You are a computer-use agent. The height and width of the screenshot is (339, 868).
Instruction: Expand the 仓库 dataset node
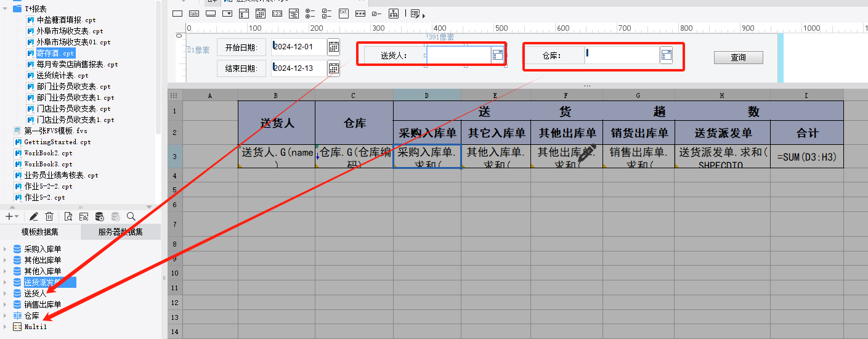pos(5,316)
